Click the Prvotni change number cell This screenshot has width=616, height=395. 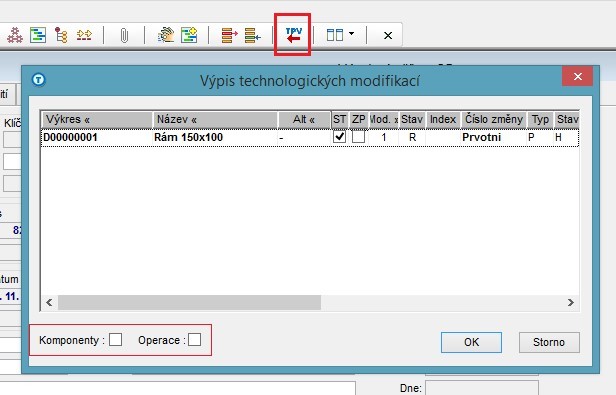(x=494, y=138)
